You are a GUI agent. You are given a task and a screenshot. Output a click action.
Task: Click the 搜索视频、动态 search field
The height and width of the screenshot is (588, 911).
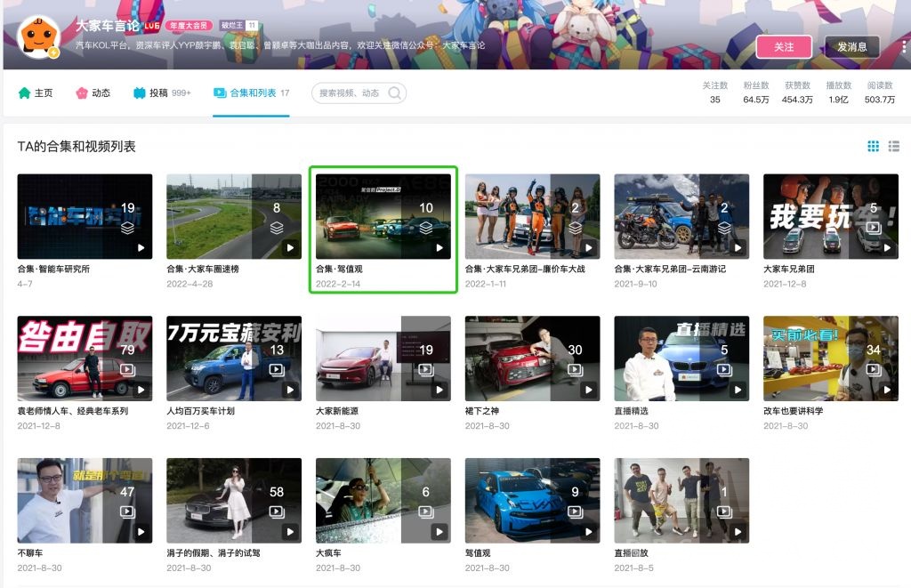point(350,93)
